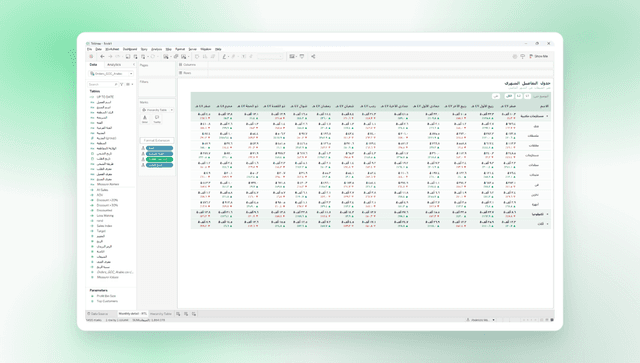Viewport: 640px width, 363px height.
Task: Click the 'Measure Values' field in the Data pane
Action: click(x=108, y=277)
